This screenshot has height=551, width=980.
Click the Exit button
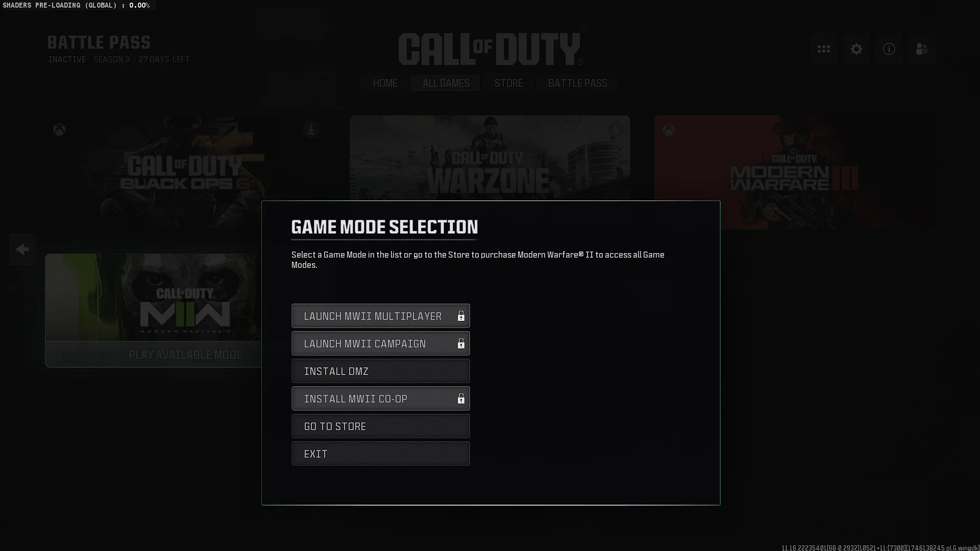click(x=381, y=454)
